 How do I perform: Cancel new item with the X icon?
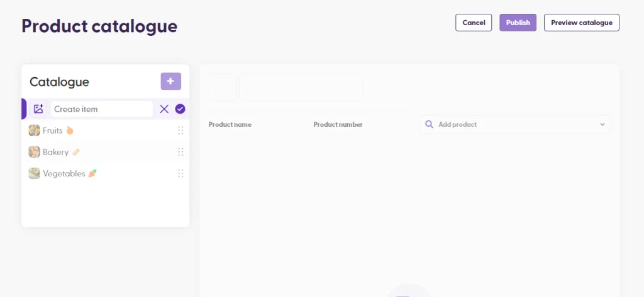[x=164, y=109]
